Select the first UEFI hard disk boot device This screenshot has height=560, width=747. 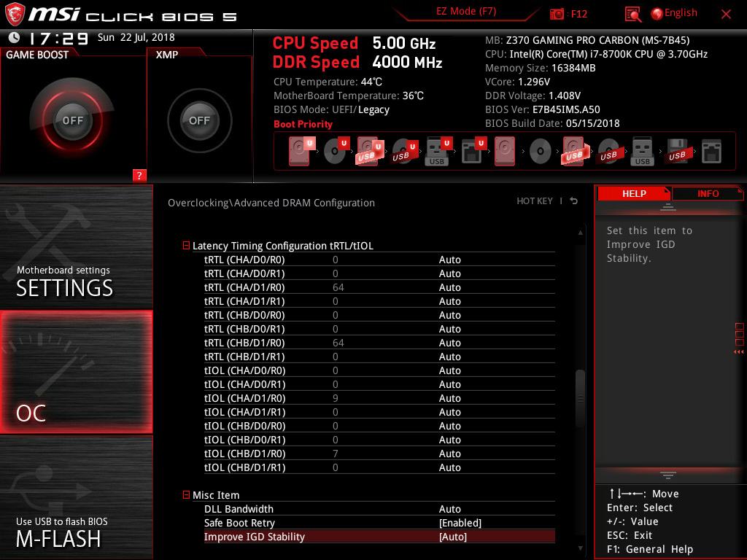pyautogui.click(x=302, y=151)
